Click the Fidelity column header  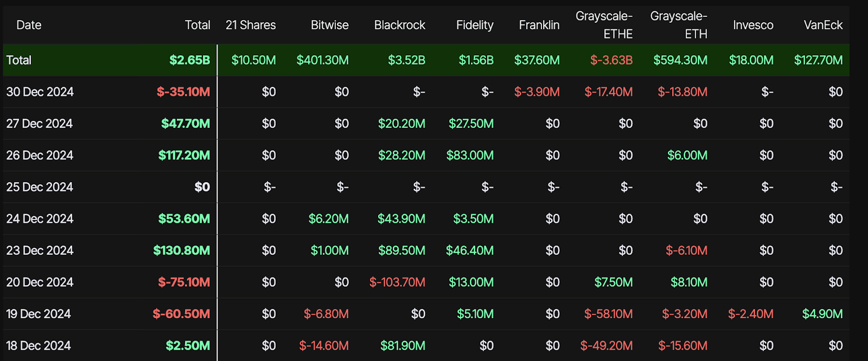click(475, 25)
